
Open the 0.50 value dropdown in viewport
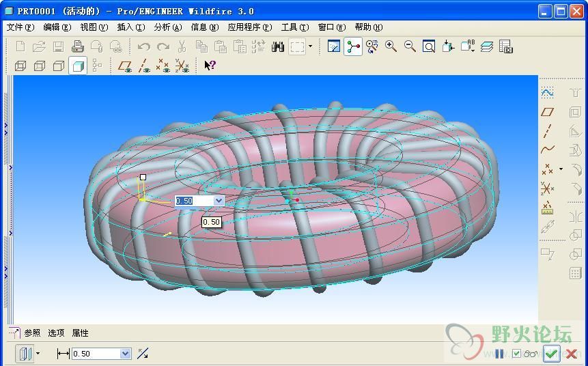click(219, 201)
